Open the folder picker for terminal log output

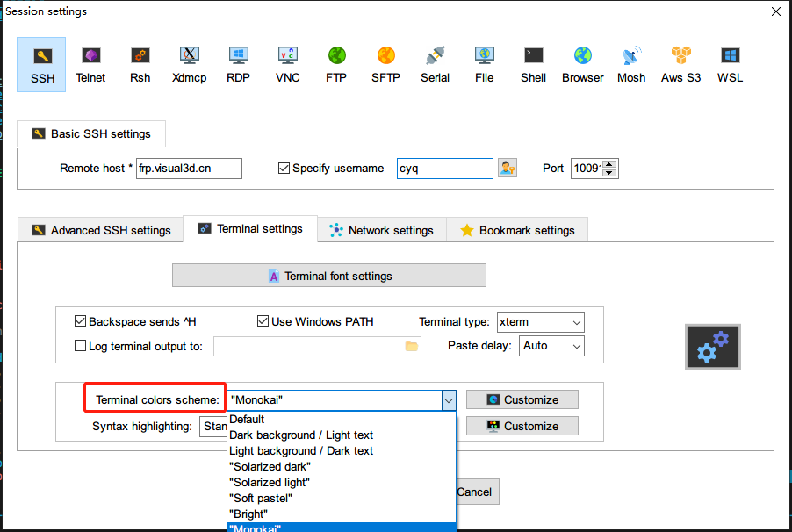411,346
